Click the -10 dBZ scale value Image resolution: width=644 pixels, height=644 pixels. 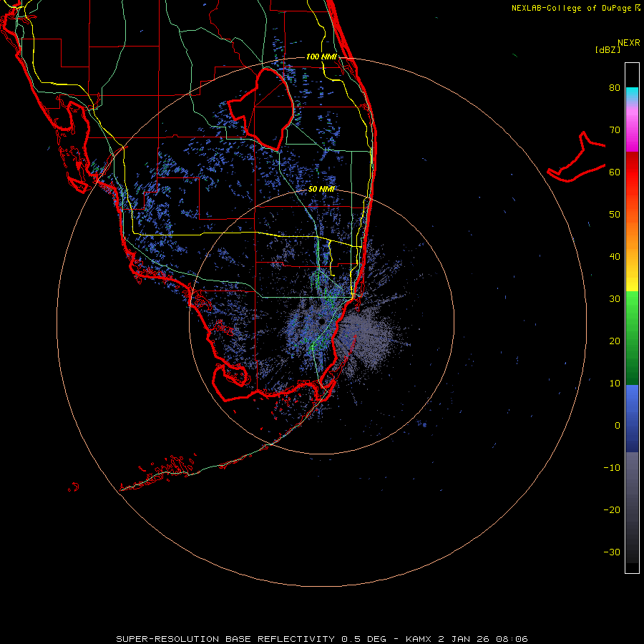tap(612, 468)
